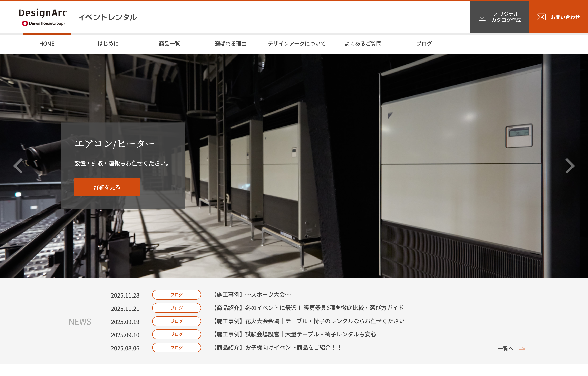
Task: Select 選ばれる理由 in the navigation
Action: pyautogui.click(x=231, y=44)
